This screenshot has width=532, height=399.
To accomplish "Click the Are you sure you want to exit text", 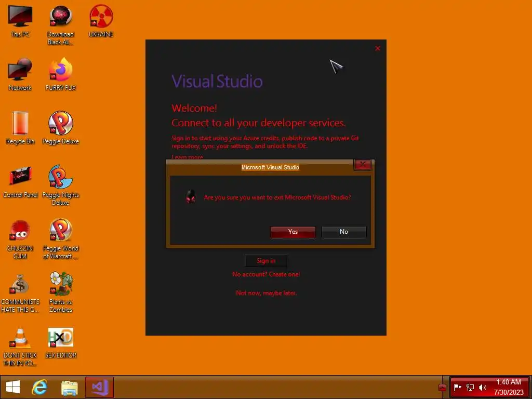I will pyautogui.click(x=277, y=197).
